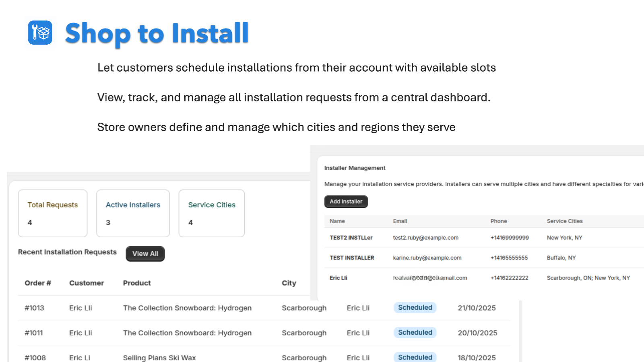This screenshot has height=362, width=644.
Task: Click the Add Installer button
Action: tap(346, 202)
